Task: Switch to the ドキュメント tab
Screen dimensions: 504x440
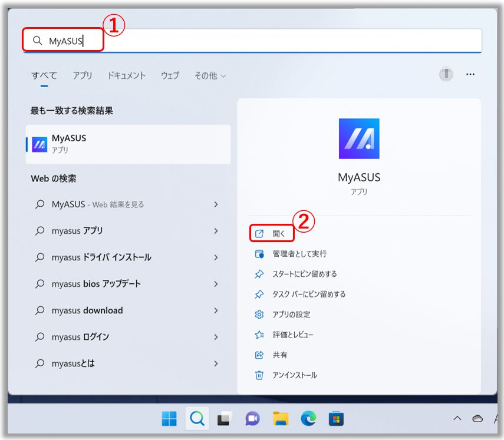Action: point(126,75)
